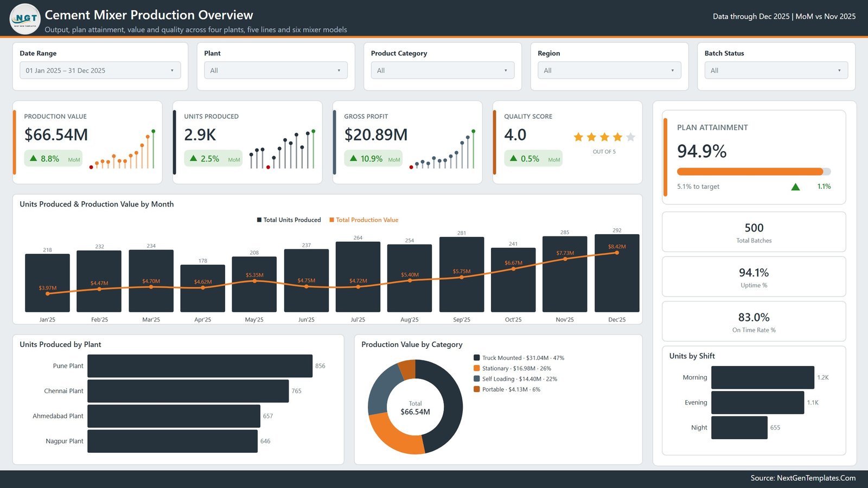The image size is (868, 488).
Task: Click the 'OUT OF 5' label
Action: tap(604, 152)
